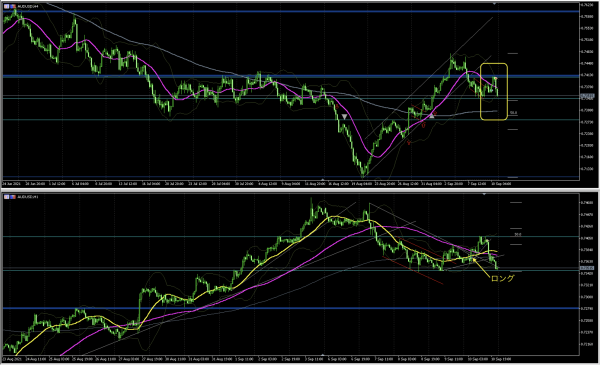This screenshot has width=600, height=365.
Task: Click the second corner icon beside the H4 chart title
Action: [x=13, y=7]
